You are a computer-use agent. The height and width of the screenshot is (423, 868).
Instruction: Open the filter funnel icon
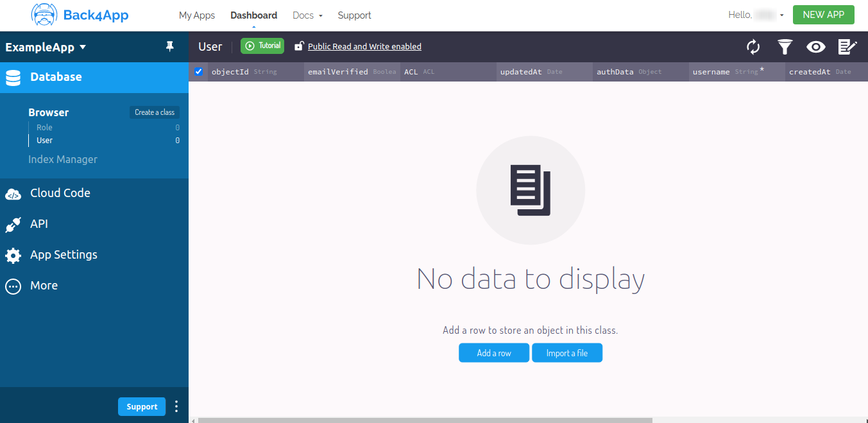coord(785,47)
